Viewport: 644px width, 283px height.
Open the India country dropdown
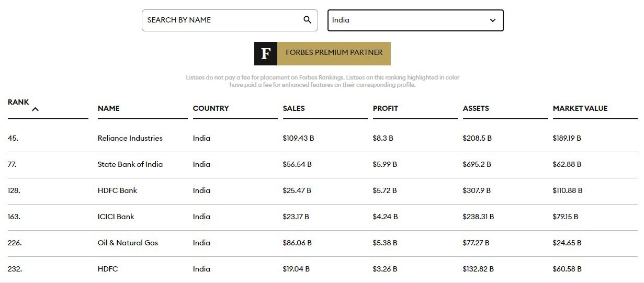click(415, 20)
